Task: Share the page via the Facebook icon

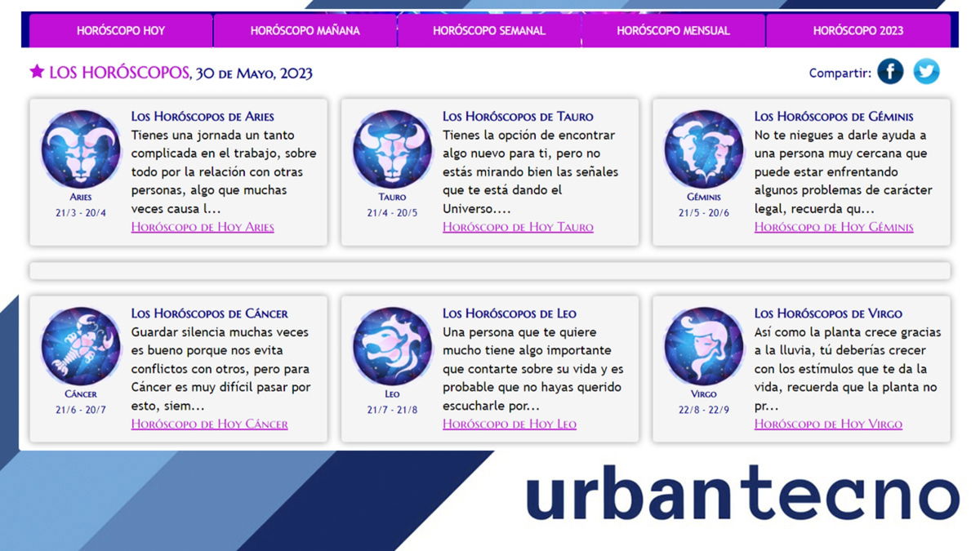Action: click(890, 72)
